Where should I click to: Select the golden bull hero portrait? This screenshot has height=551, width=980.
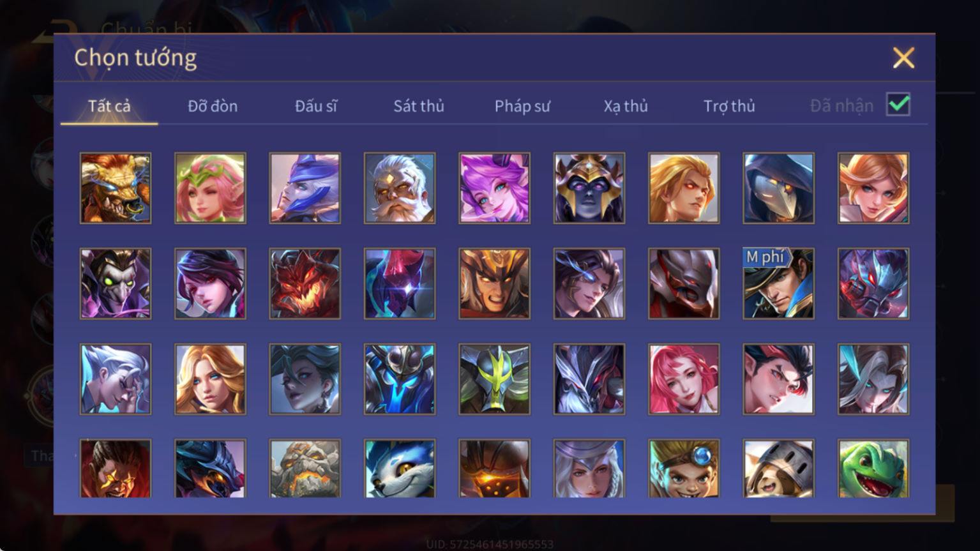pyautogui.click(x=116, y=188)
